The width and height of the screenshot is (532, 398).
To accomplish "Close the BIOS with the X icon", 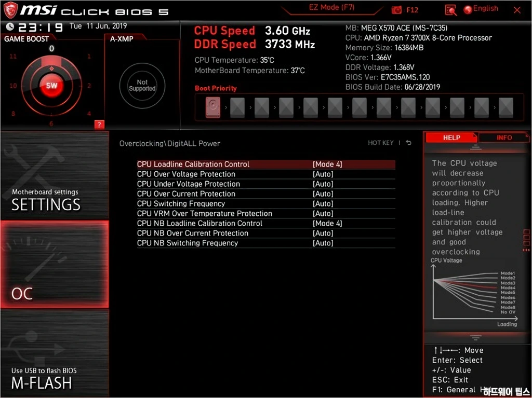I will [x=517, y=10].
